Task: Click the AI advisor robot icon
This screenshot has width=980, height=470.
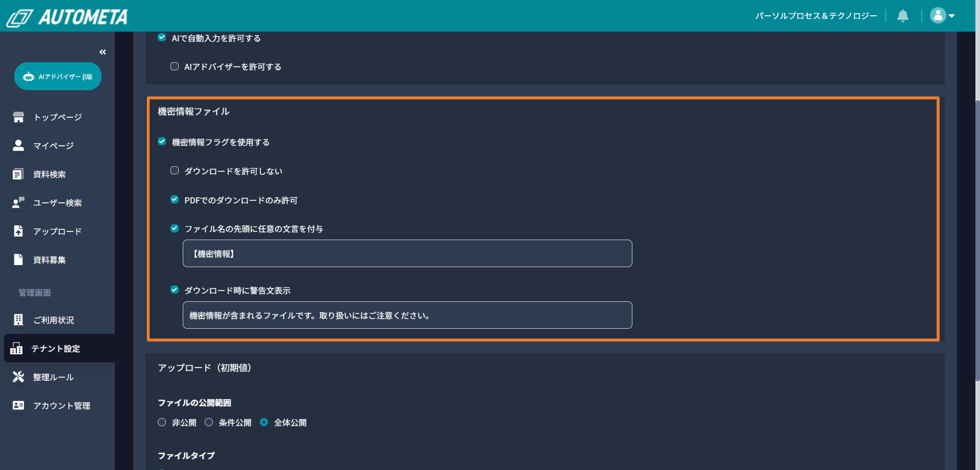Action: pyautogui.click(x=29, y=77)
